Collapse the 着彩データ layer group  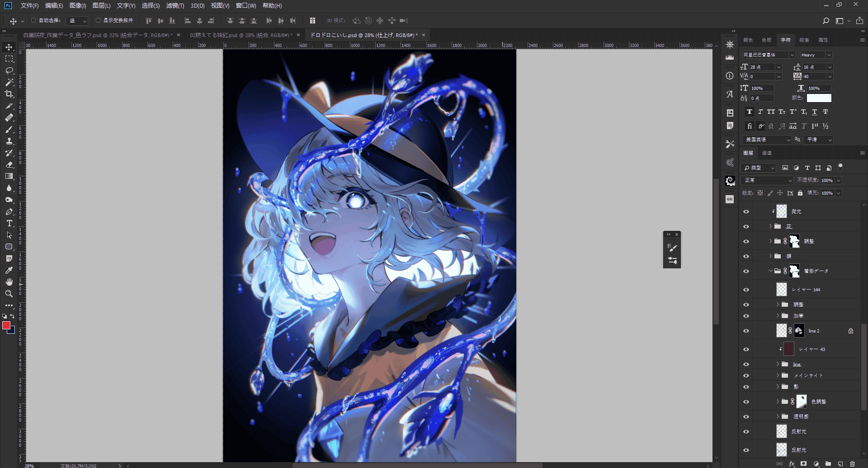coord(770,271)
